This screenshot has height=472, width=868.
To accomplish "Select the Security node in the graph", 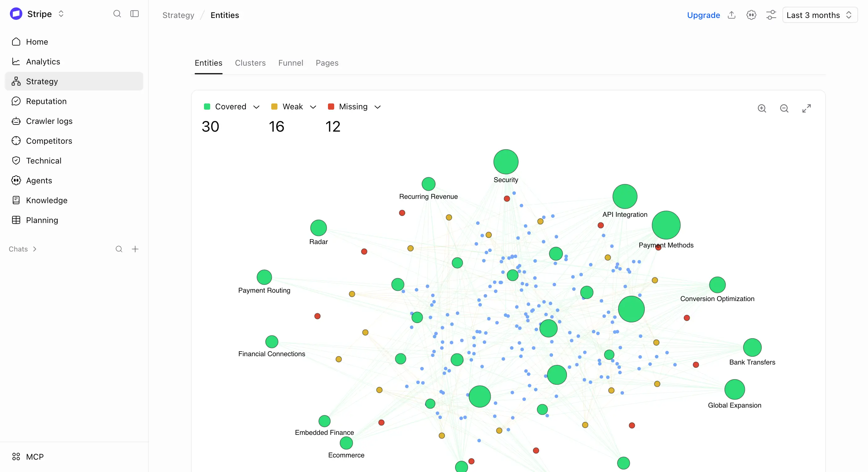I will pos(506,162).
